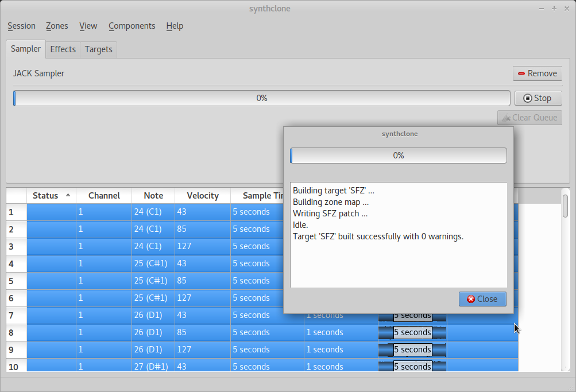Switch to the Targets tab

[98, 49]
